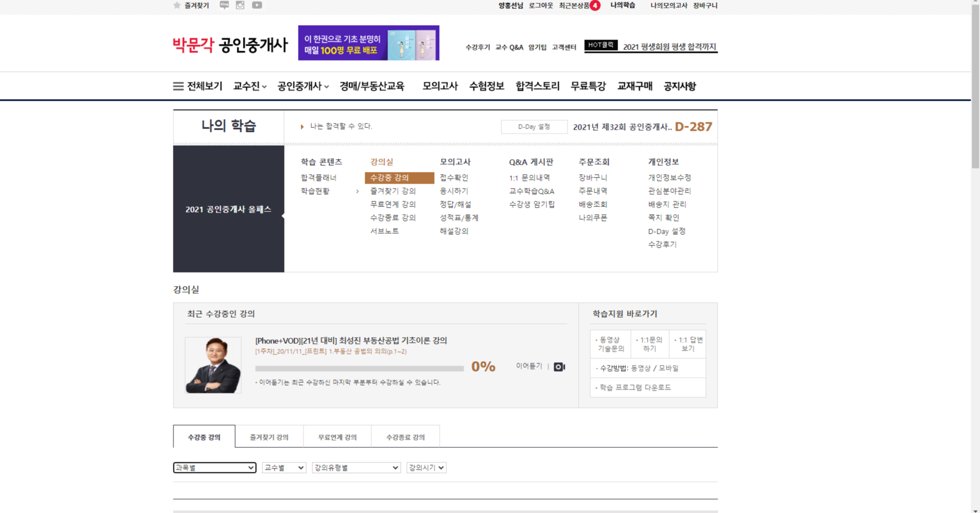Open 합격플래너 under 학습 콘텐츠

pos(319,177)
